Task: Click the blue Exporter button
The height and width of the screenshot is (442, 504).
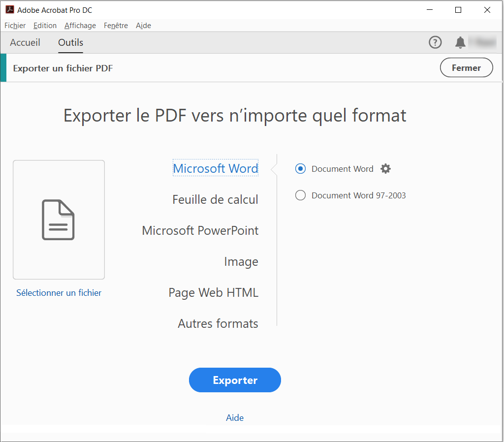Action: pyautogui.click(x=235, y=380)
